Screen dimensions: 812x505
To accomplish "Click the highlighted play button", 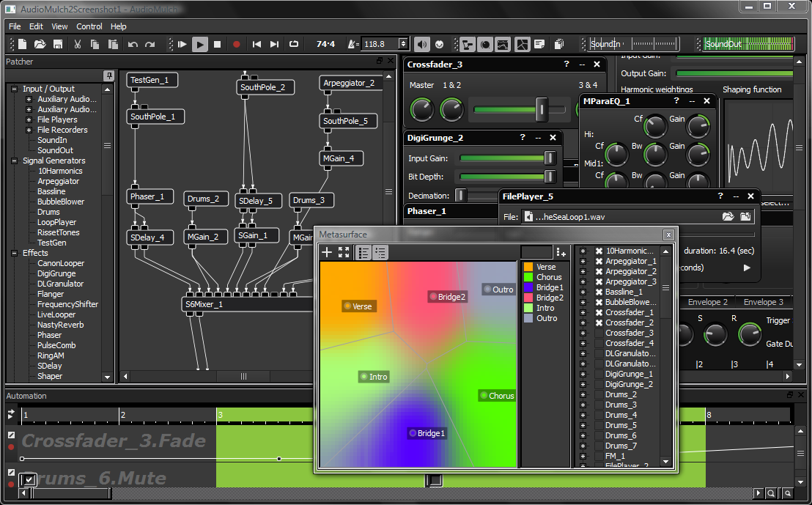I will [x=200, y=45].
